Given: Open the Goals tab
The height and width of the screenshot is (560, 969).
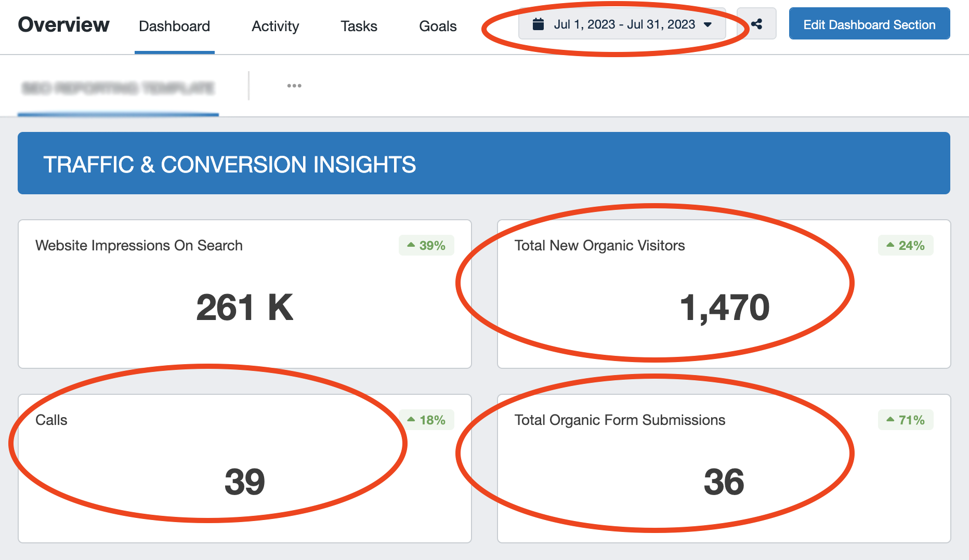Looking at the screenshot, I should tap(437, 26).
